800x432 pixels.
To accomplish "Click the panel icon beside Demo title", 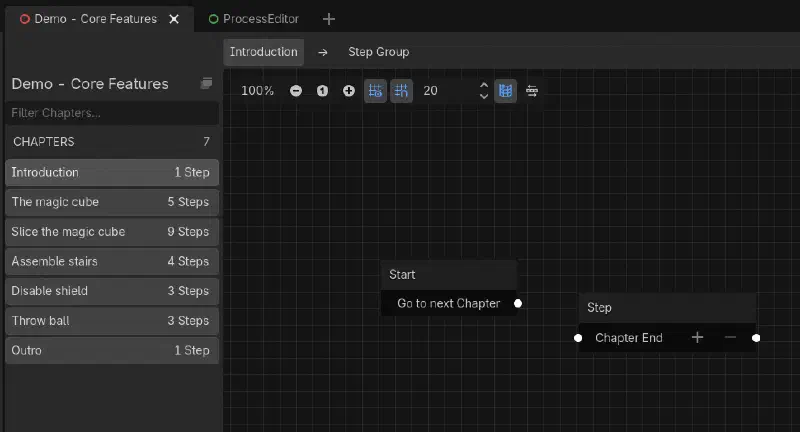I will pyautogui.click(x=206, y=83).
